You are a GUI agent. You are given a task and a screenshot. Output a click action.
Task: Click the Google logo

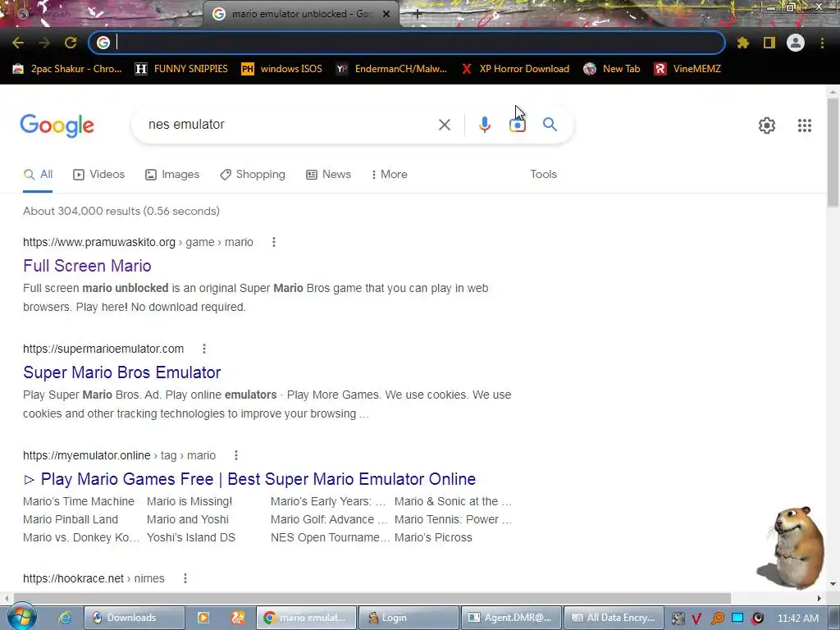point(57,126)
